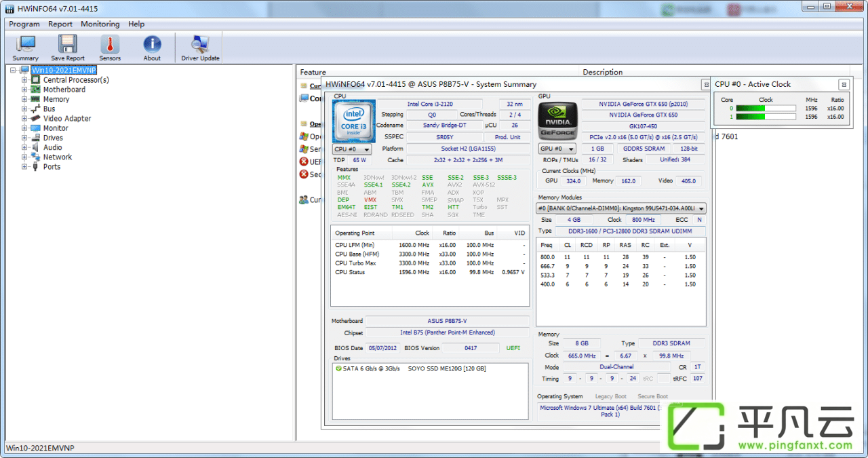Expand the Audio tree node
The image size is (868, 458).
click(x=24, y=147)
